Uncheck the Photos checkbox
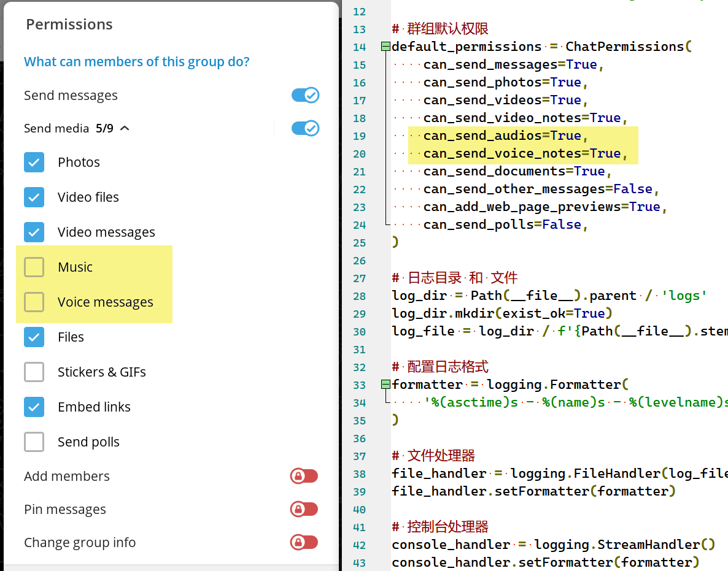Image resolution: width=728 pixels, height=571 pixels. pos(34,163)
